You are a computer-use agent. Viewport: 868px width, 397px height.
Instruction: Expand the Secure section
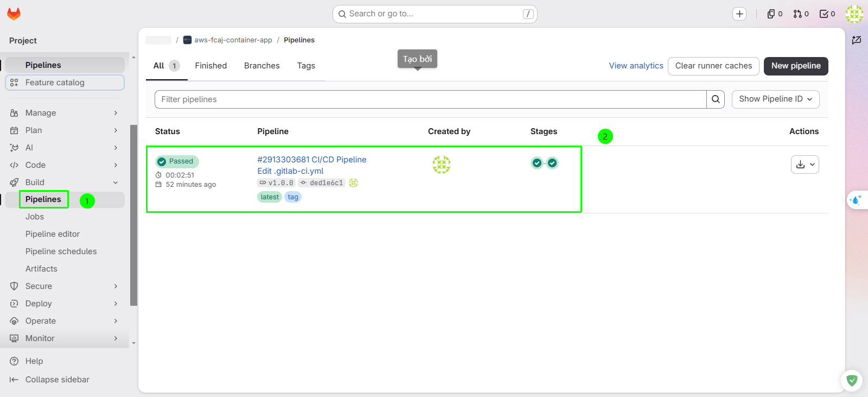coord(65,286)
